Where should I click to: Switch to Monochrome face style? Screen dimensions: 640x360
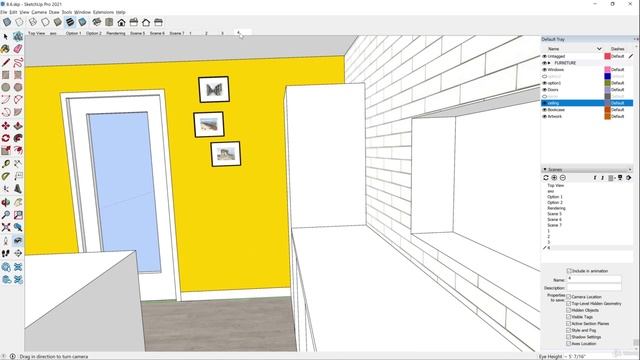[x=82, y=22]
